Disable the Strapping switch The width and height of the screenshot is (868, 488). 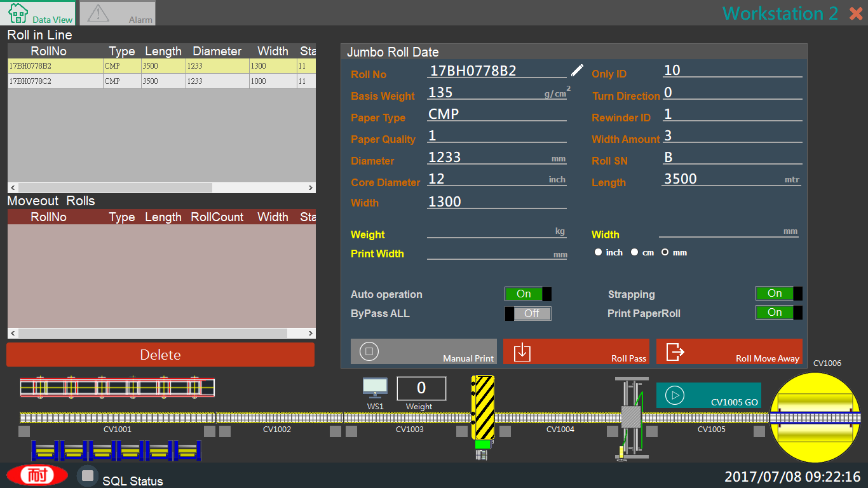(778, 294)
